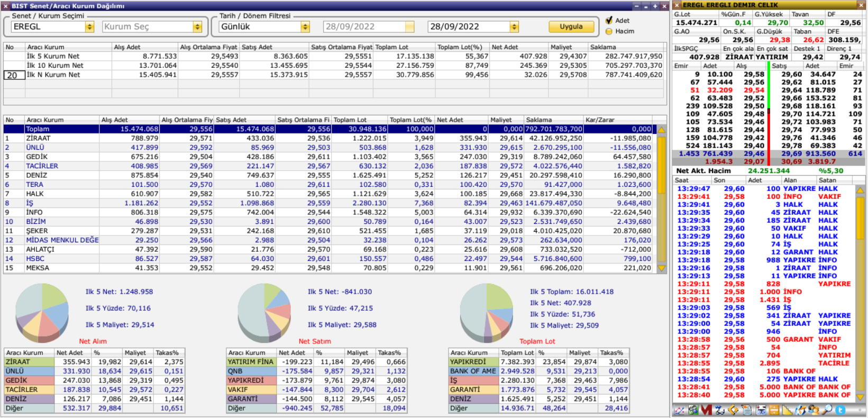The width and height of the screenshot is (868, 418).
Task: Click the orange angle-brackets toolbar icon
Action: point(733,410)
